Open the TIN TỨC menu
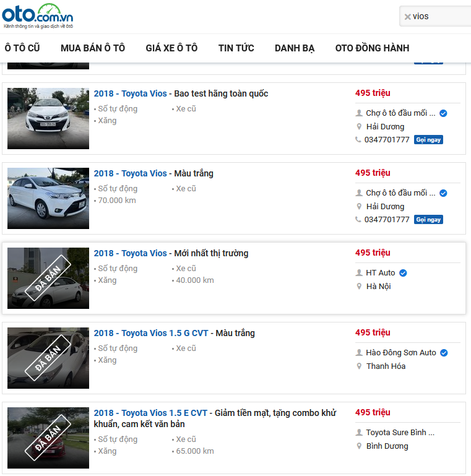 (x=236, y=48)
